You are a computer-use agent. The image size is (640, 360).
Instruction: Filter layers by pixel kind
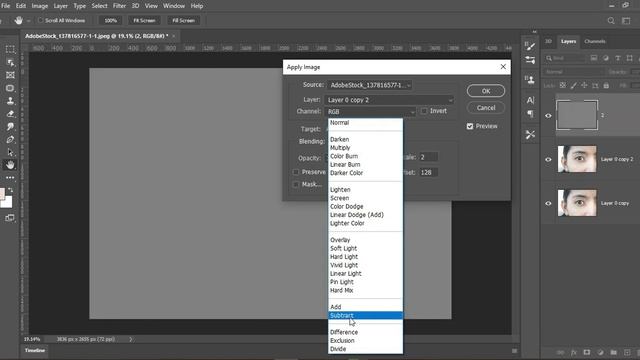[x=594, y=58]
